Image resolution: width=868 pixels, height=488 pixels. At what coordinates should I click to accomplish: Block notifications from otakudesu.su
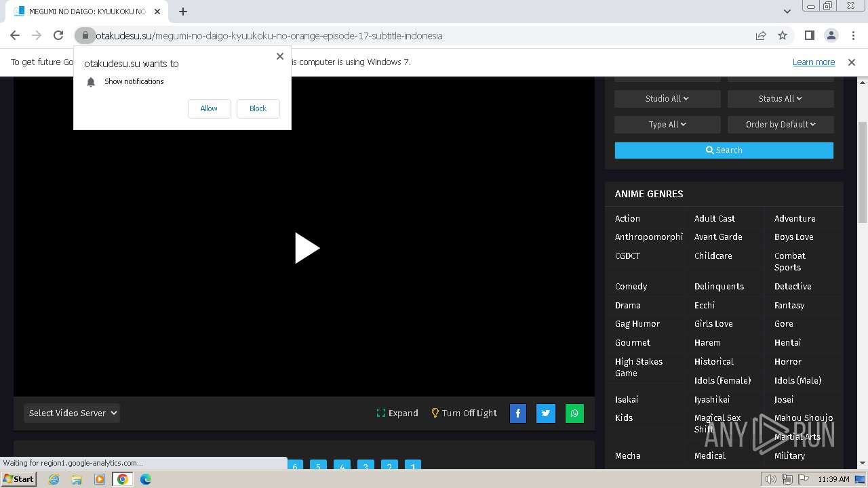(258, 108)
